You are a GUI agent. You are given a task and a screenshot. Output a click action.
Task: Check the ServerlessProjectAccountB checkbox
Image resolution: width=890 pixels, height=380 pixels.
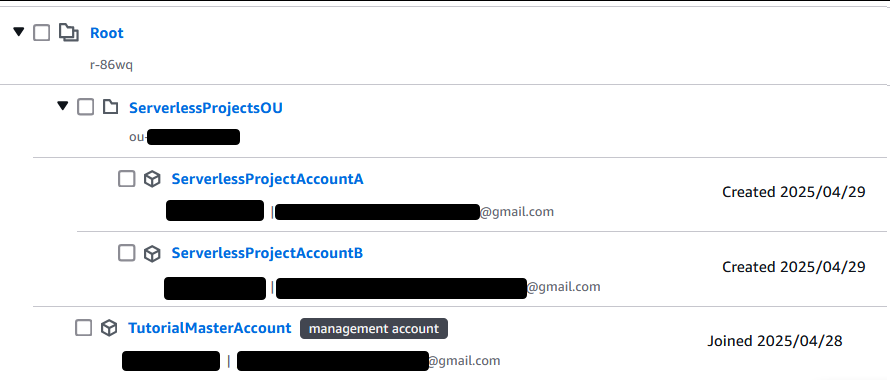pyautogui.click(x=127, y=253)
